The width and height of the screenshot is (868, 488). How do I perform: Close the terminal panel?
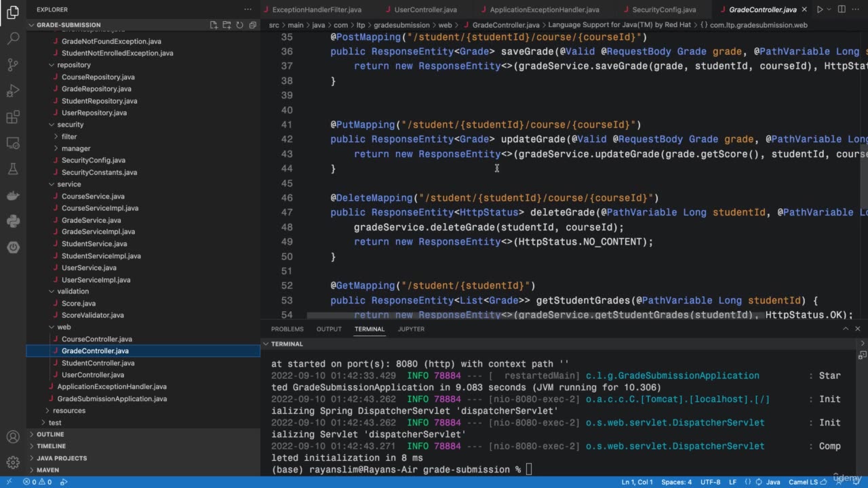pyautogui.click(x=859, y=329)
